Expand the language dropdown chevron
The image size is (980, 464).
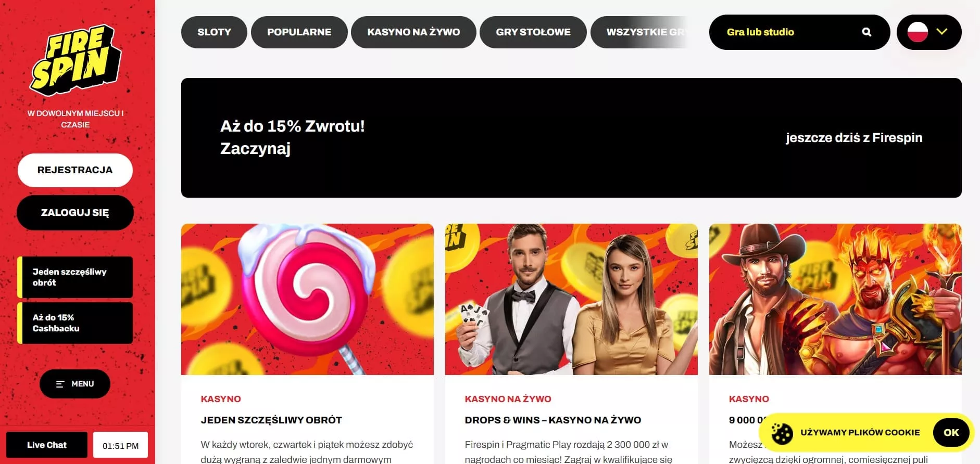point(941,32)
